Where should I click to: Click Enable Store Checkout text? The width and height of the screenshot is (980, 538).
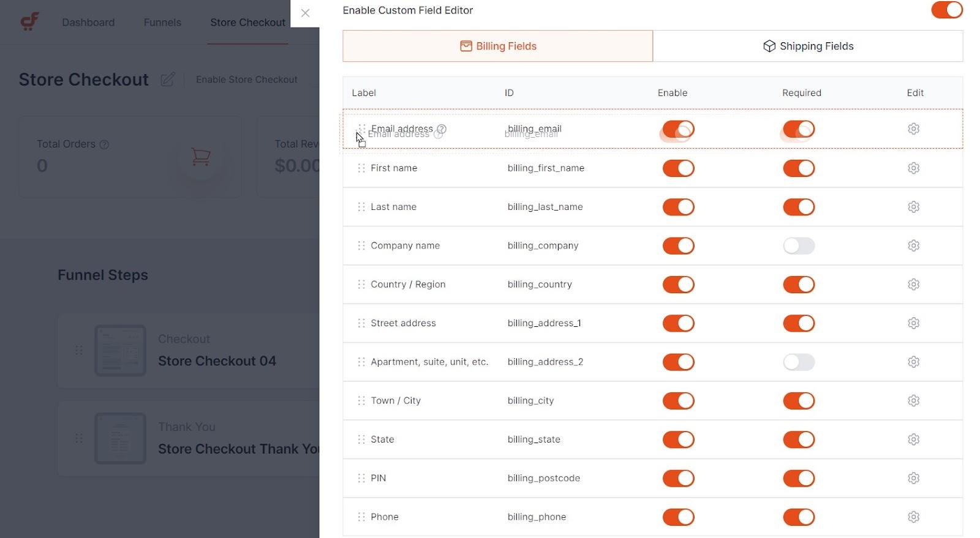(x=247, y=80)
